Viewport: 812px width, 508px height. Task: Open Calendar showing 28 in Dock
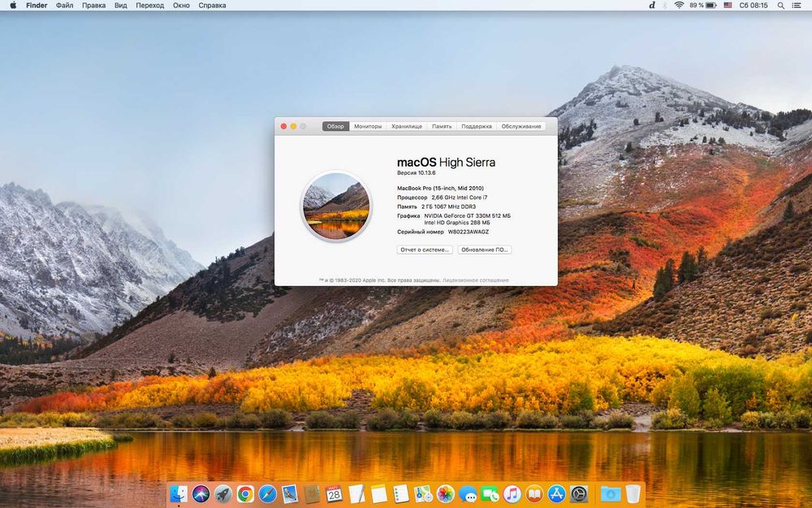[x=334, y=494]
